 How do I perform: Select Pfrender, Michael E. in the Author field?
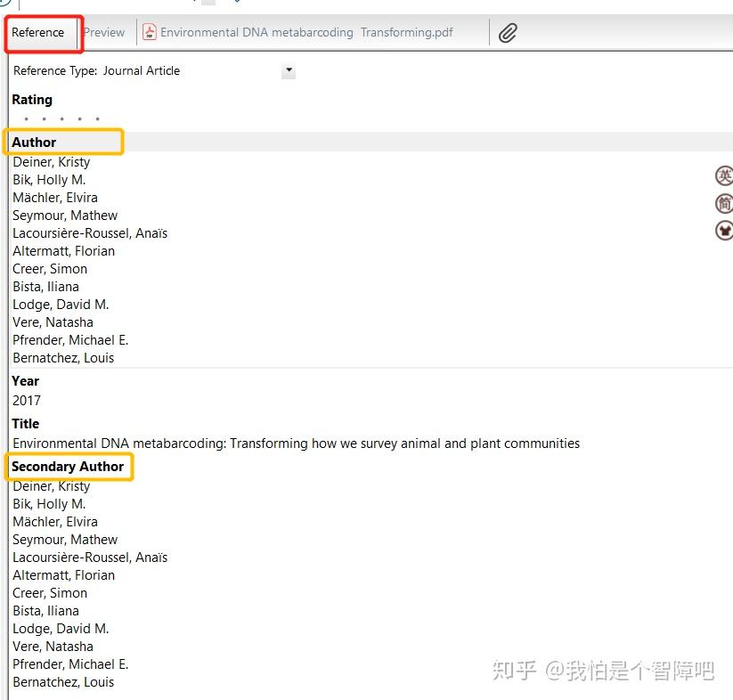point(70,339)
